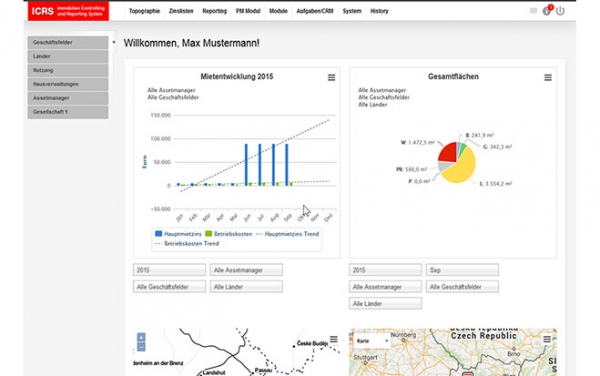
Task: Open the info notifications icon
Action: point(547,11)
